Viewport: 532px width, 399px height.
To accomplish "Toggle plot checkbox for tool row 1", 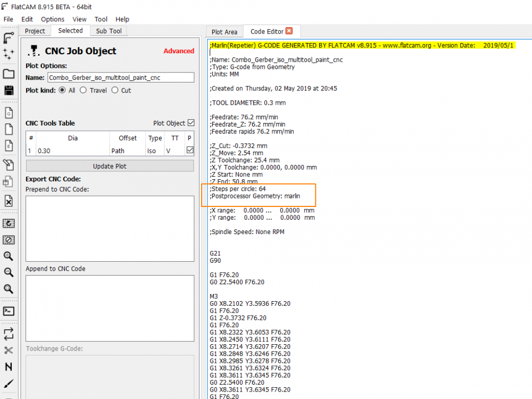I will pos(190,150).
